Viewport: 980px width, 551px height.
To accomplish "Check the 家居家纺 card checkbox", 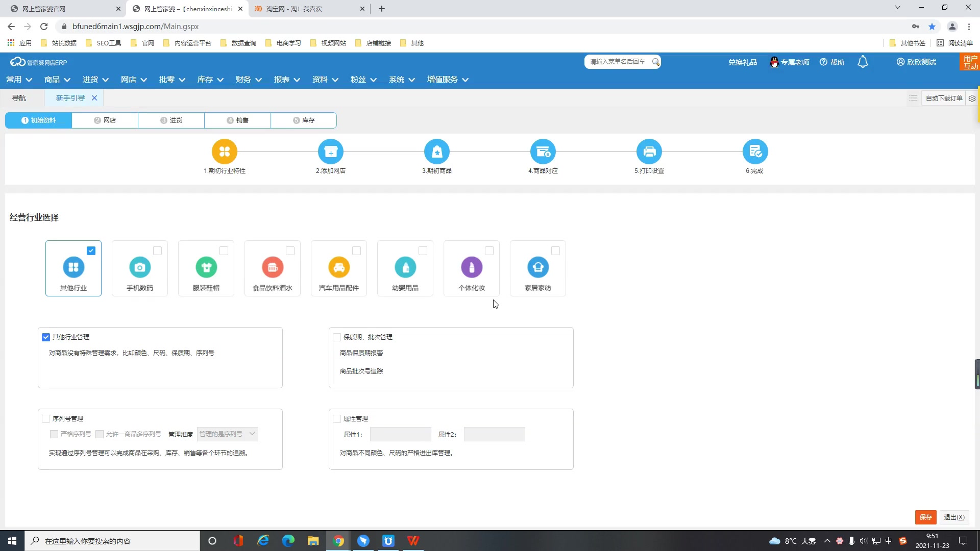I will pos(555,251).
